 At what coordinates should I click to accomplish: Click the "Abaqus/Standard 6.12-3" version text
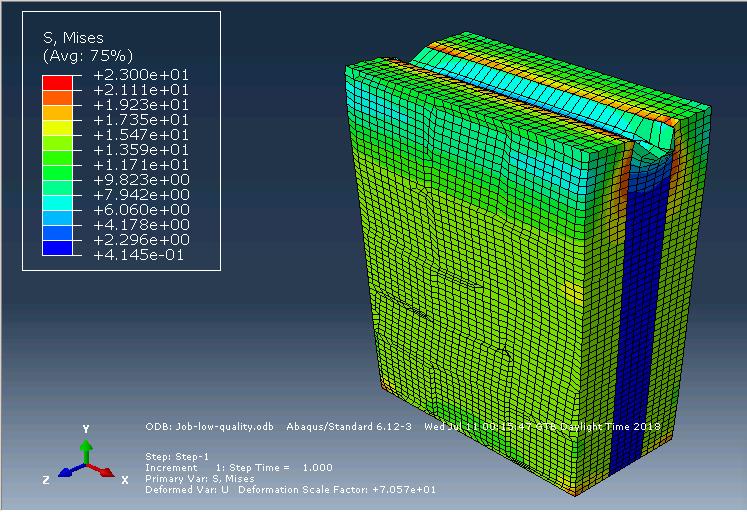[x=349, y=427]
